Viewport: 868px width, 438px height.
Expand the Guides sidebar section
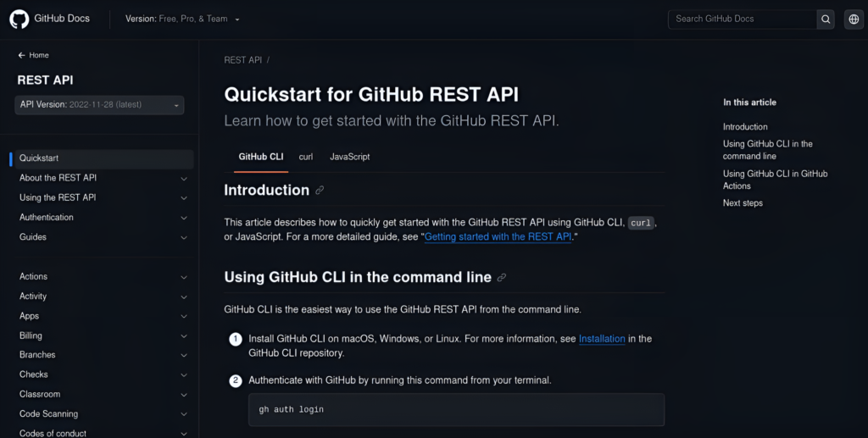(x=184, y=237)
